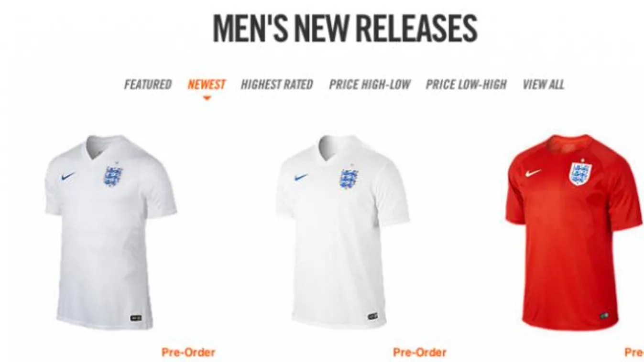644x362 pixels.
Task: Click the orange arrow indicator under Newest
Action: tap(207, 98)
